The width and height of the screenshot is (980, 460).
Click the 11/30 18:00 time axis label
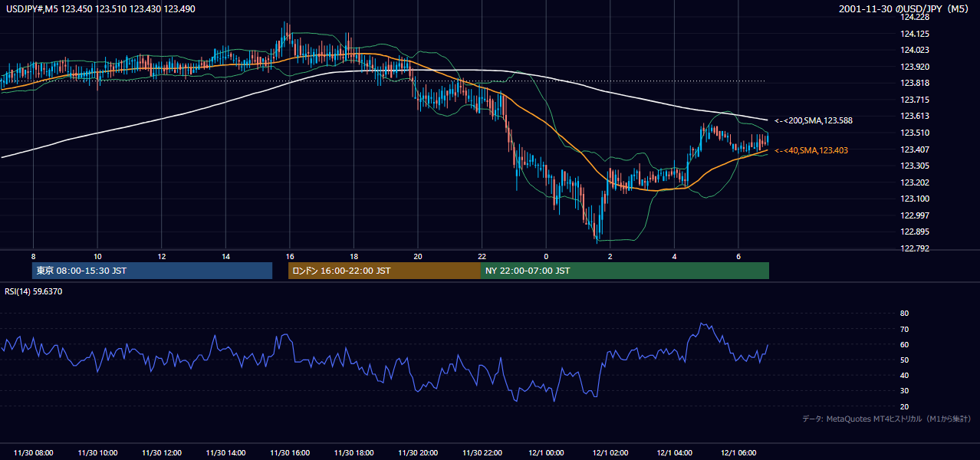point(354,453)
